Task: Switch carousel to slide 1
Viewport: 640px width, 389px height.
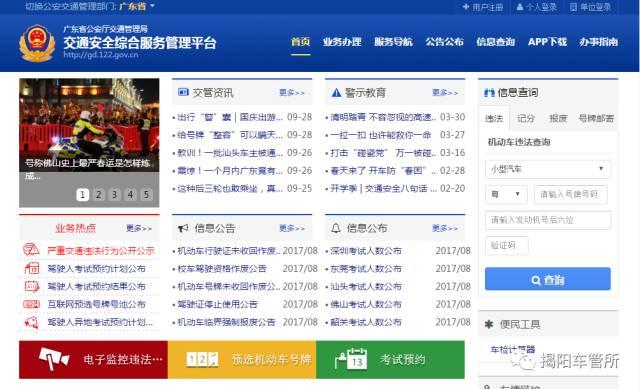Action: coord(82,195)
